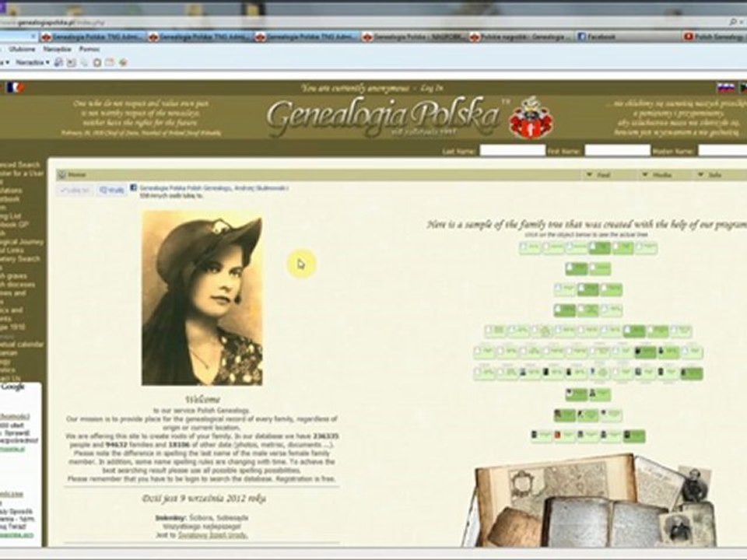Click the mail icon beside the printer
Image resolution: width=747 pixels, height=560 pixels.
point(72,62)
